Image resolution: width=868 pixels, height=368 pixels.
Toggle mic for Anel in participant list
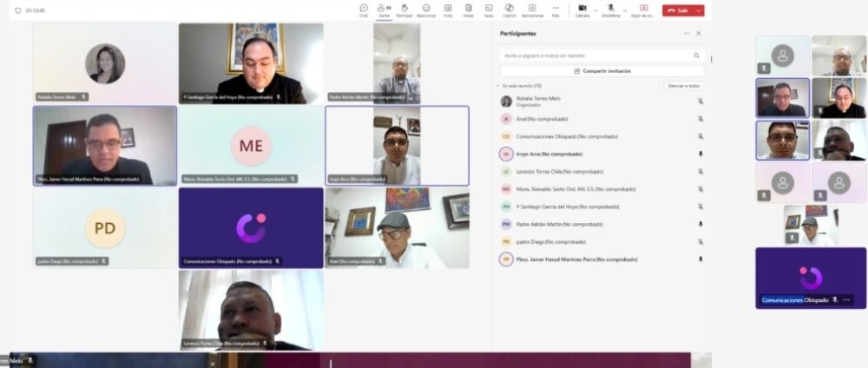pyautogui.click(x=700, y=119)
